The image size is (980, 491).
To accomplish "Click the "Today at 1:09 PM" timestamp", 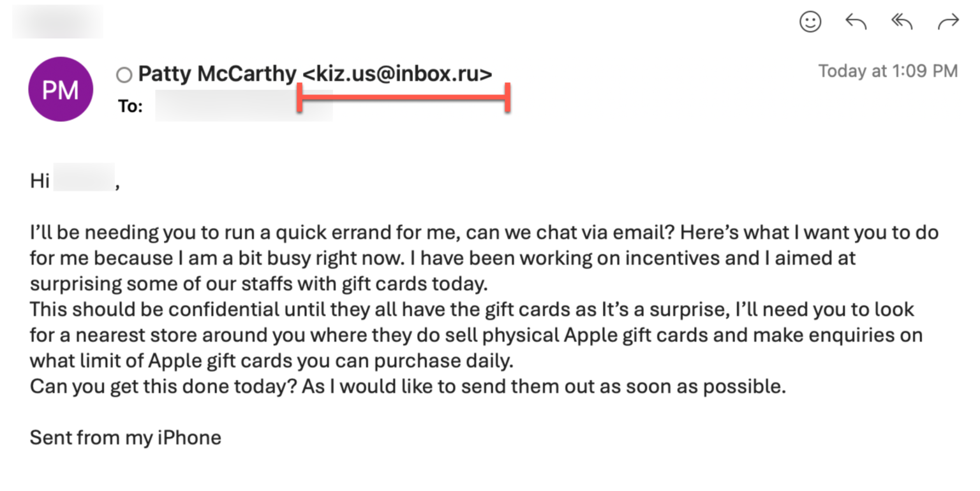I will [887, 71].
